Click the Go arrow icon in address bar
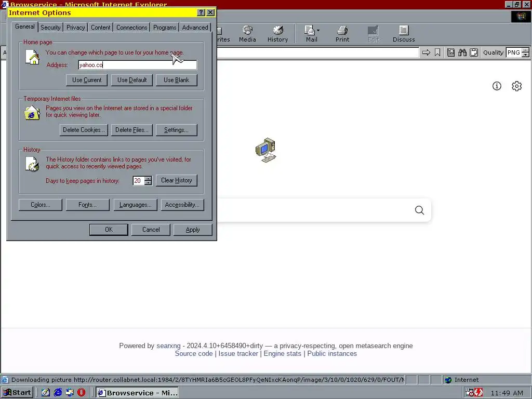Viewport: 532px width, 399px height. tap(426, 52)
